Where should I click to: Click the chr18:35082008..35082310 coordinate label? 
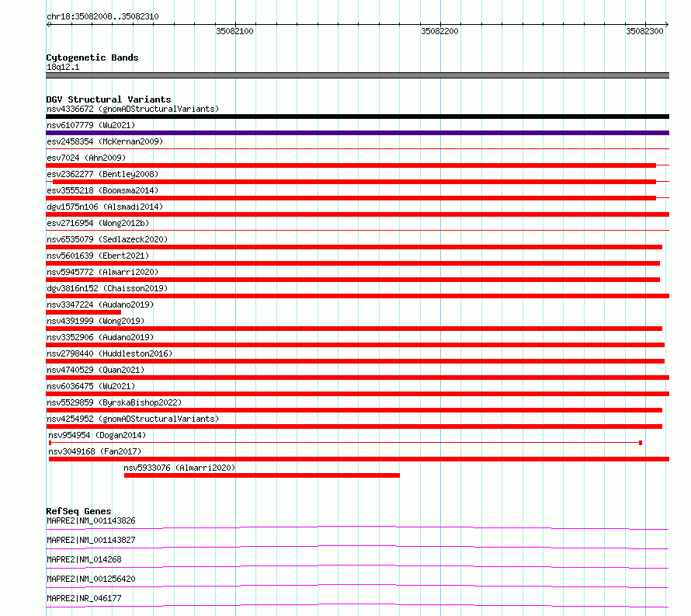click(102, 16)
